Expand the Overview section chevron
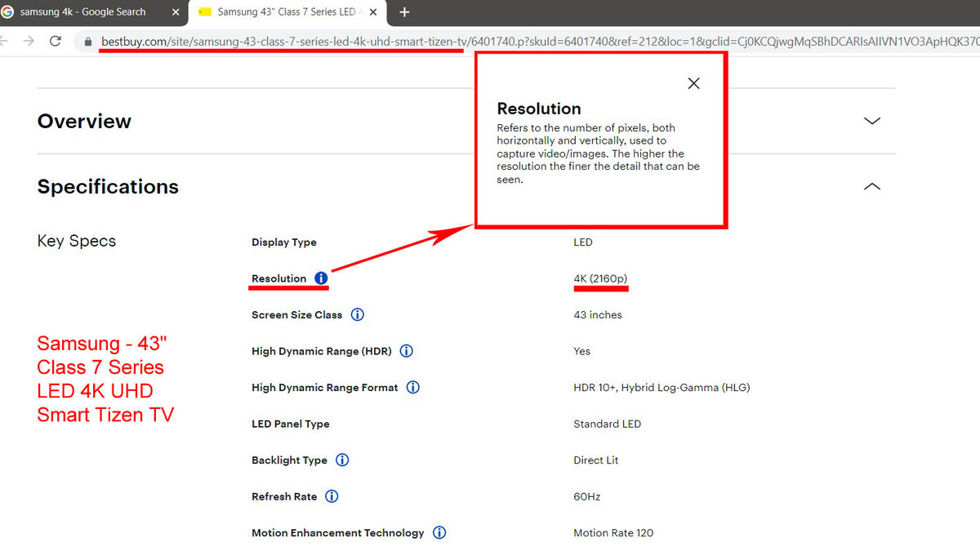 pos(872,121)
